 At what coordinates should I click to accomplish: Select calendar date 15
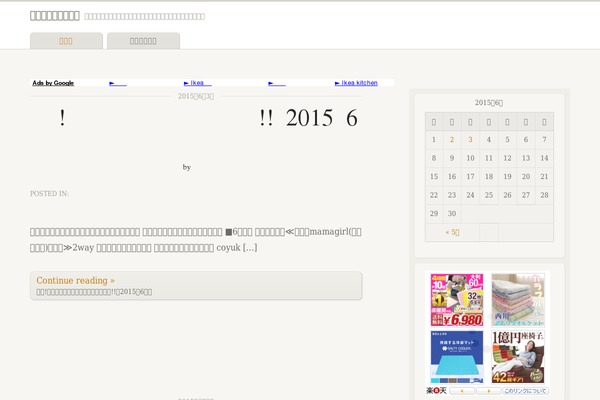point(434,176)
